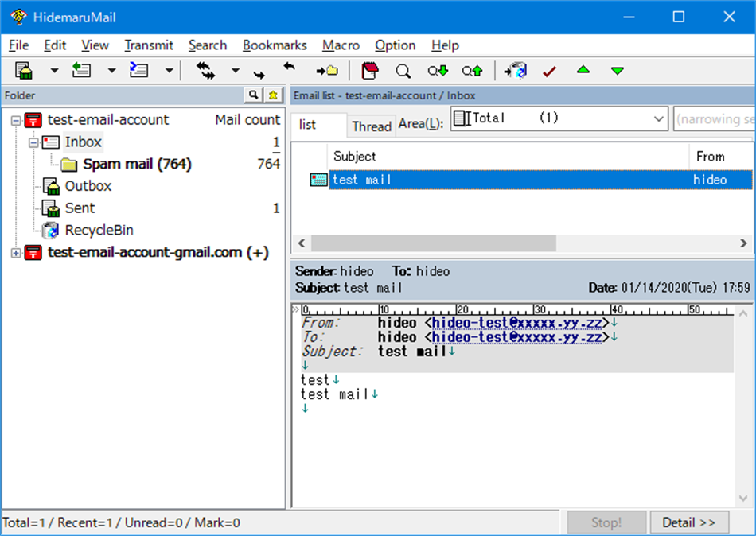Viewport: 756px width, 536px height.
Task: Click the narrowing search input field
Action: pos(714,118)
